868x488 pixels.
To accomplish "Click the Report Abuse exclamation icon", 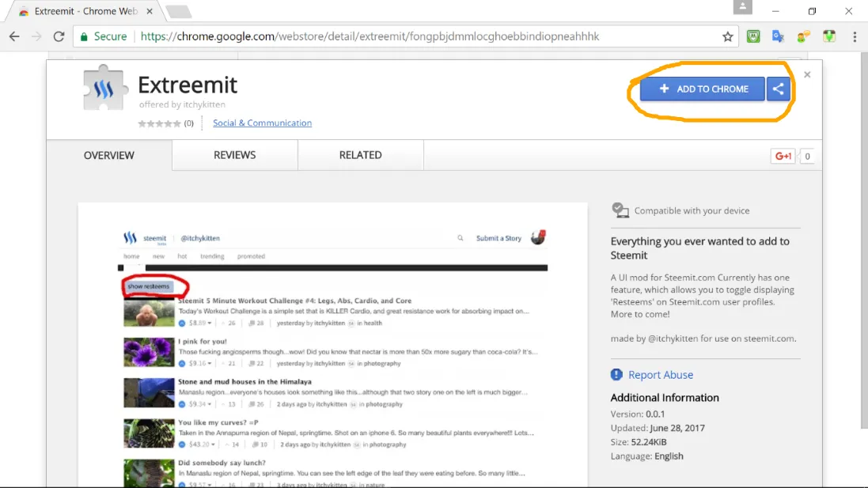I will [616, 375].
